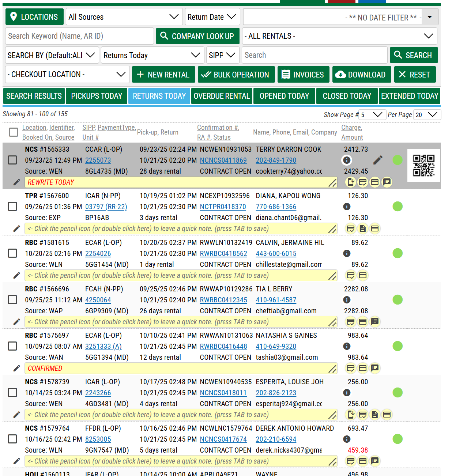The height and width of the screenshot is (476, 452).
Task: Click info icon for Natasha S Gaines rental
Action: [347, 346]
